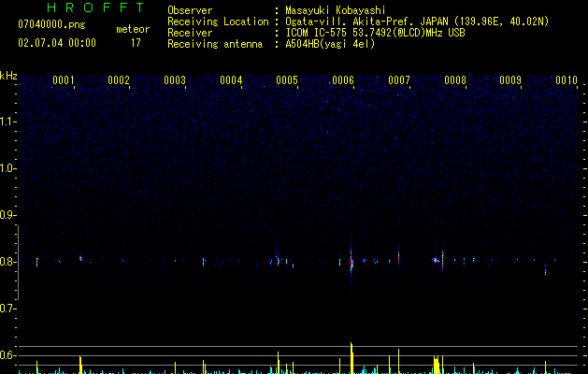
Task: Click observer name Masayuki Kobayashi
Action: [336, 10]
